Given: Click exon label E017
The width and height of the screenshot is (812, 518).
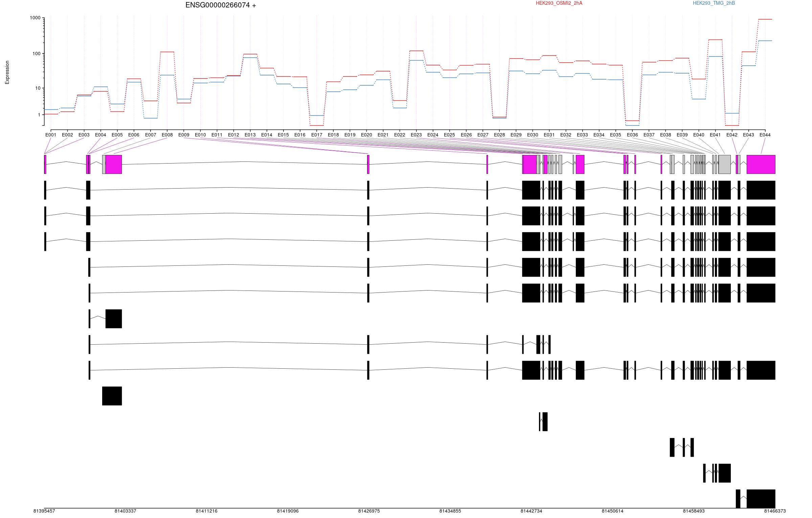Looking at the screenshot, I should [x=317, y=135].
